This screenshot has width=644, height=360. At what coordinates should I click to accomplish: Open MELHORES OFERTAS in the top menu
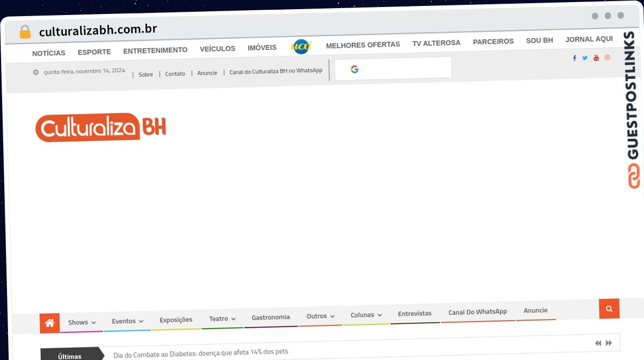click(363, 45)
